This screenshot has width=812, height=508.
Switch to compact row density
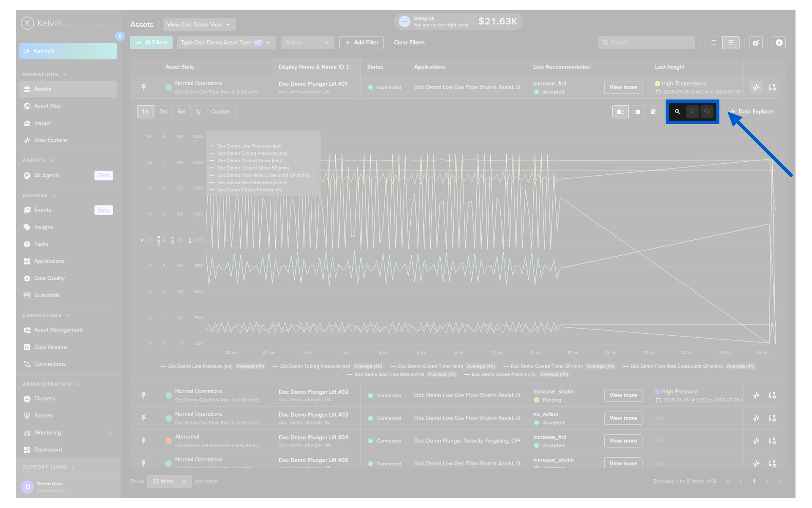click(x=714, y=43)
